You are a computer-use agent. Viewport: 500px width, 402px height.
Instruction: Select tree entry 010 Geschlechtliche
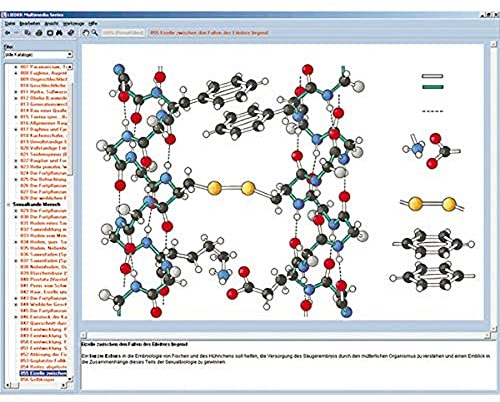[44, 86]
